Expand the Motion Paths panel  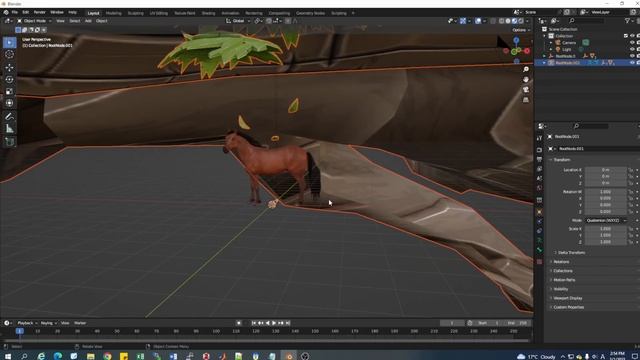pos(563,280)
